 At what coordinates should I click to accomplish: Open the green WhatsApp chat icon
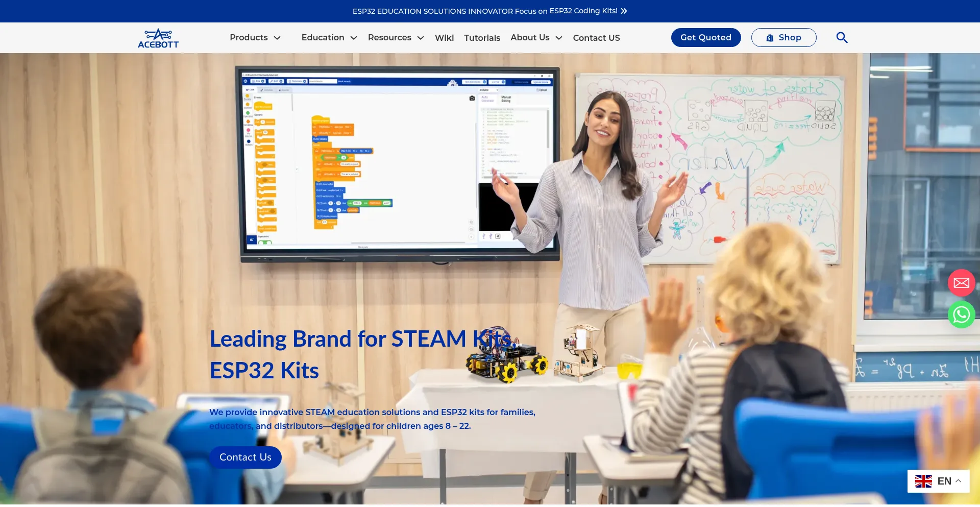coord(961,315)
